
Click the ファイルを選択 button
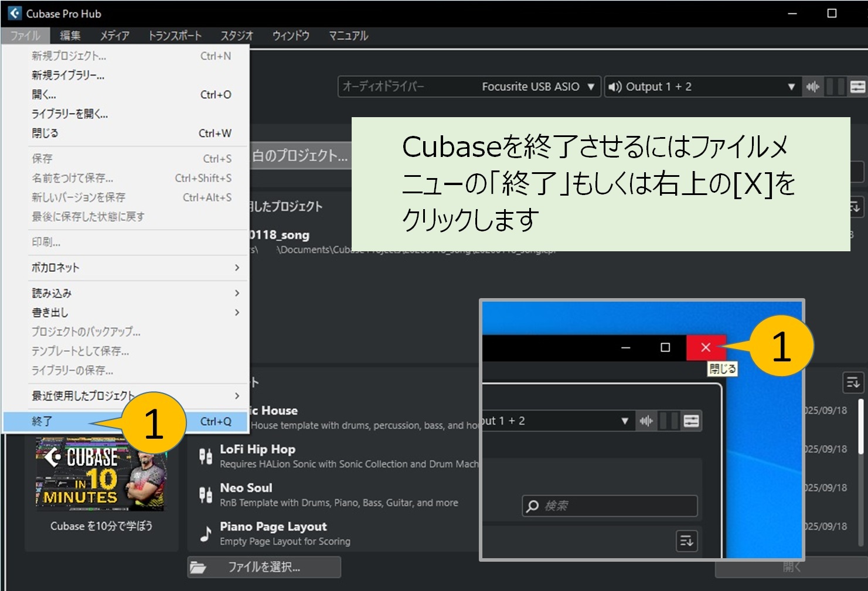point(264,566)
